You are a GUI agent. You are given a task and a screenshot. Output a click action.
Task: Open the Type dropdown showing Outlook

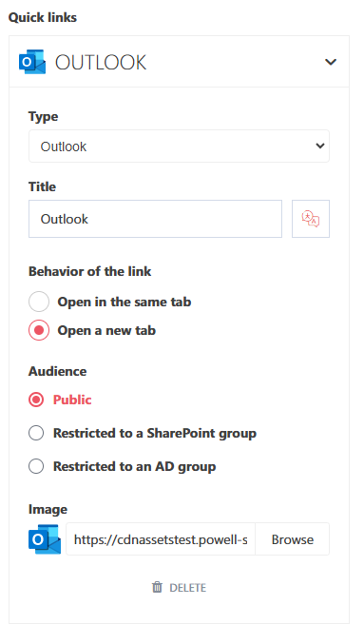point(179,146)
